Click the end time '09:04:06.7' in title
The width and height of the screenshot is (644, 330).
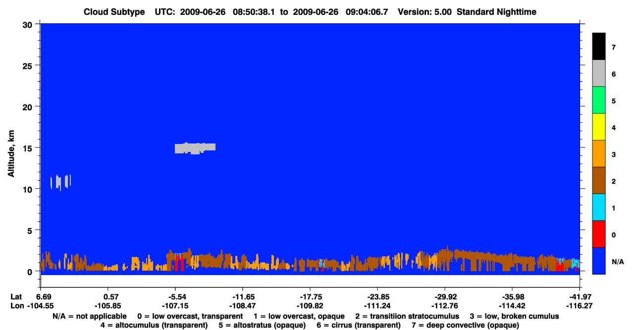point(366,12)
